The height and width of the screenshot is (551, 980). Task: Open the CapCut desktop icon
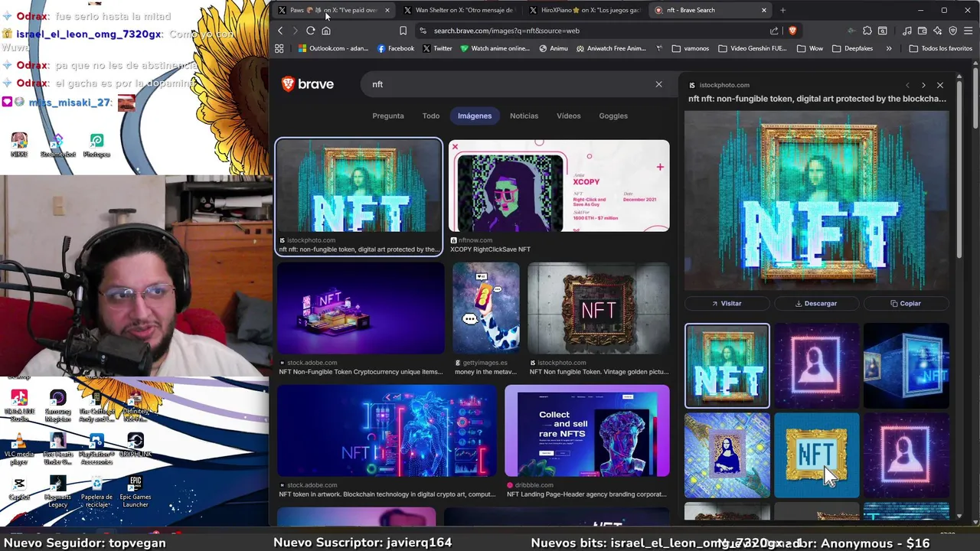click(x=19, y=488)
